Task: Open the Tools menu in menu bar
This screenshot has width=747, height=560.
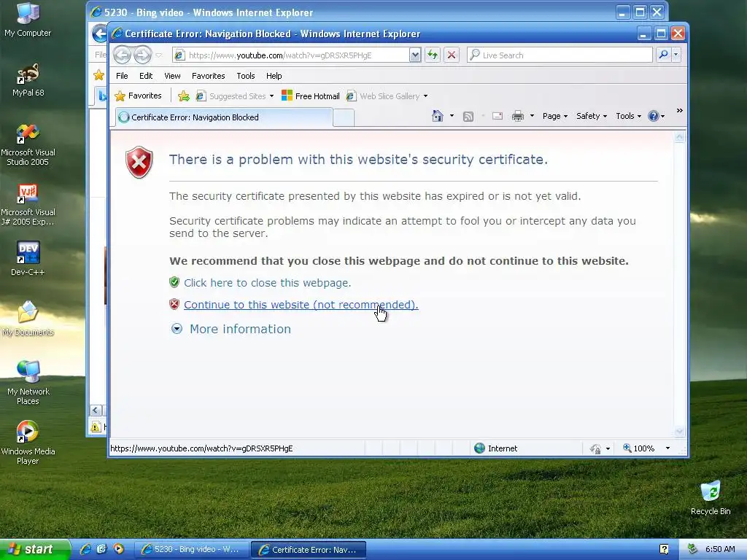Action: (245, 76)
